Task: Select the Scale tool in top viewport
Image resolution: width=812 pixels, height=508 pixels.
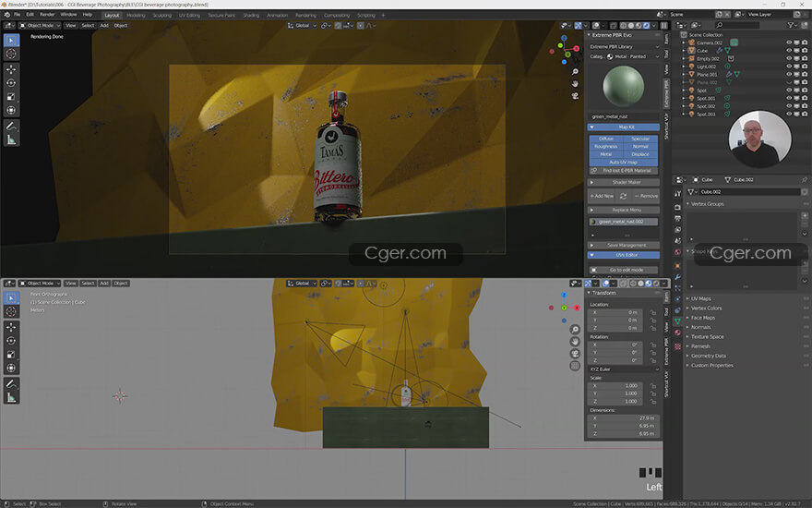Action: (11, 96)
